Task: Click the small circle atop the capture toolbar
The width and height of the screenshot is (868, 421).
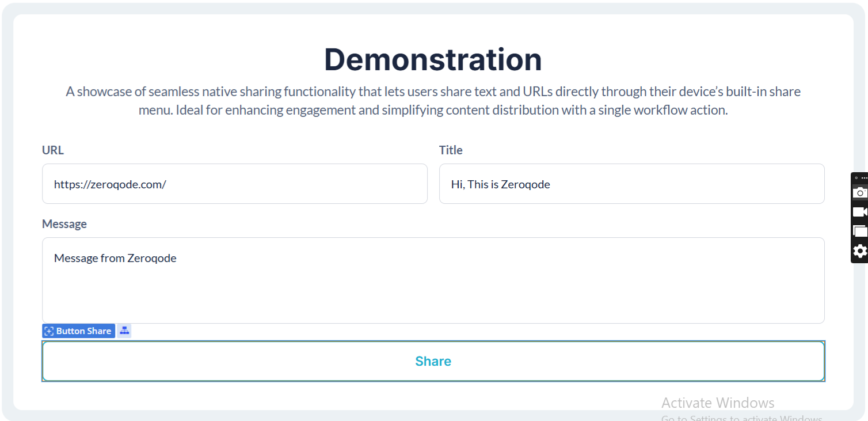Action: pos(856,178)
